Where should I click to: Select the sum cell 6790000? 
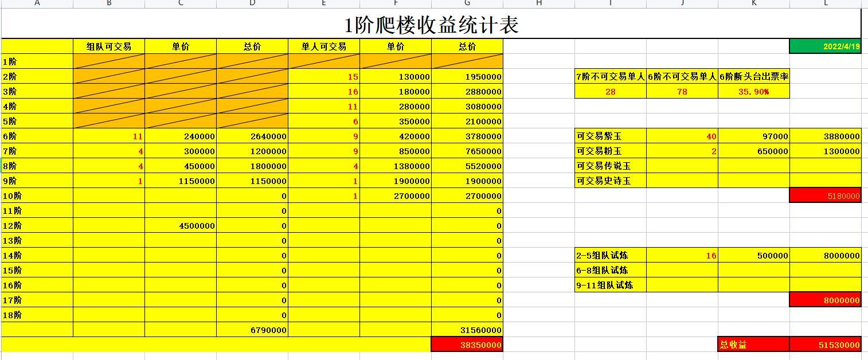coord(252,330)
